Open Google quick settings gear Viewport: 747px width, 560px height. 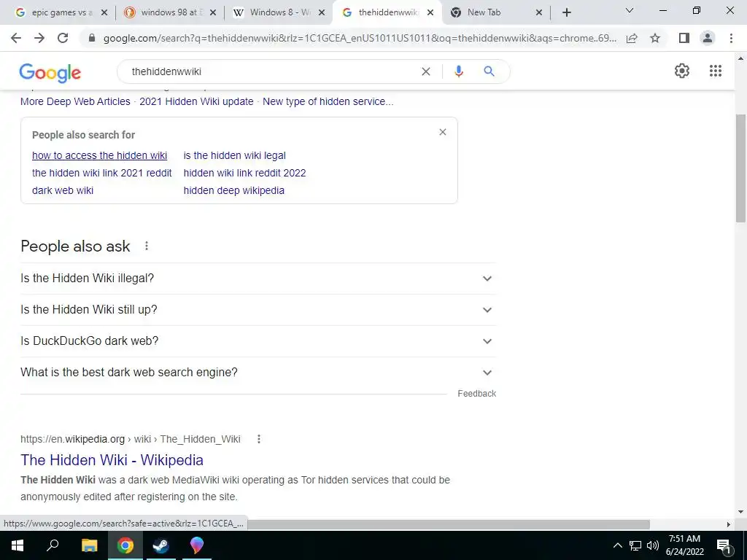click(682, 71)
